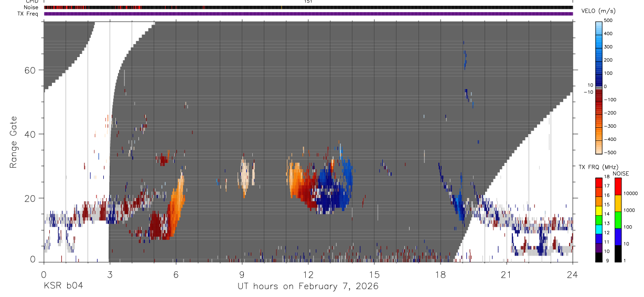Click the '12' tick on UT hours axis
This screenshot has width=644, height=297.
point(308,275)
